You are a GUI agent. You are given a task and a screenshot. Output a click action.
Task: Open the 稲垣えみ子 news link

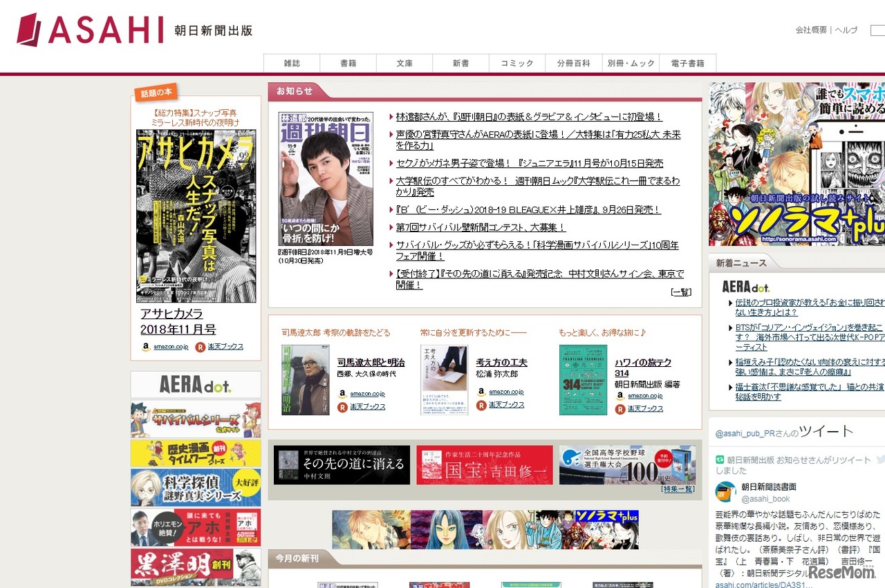pyautogui.click(x=810, y=367)
